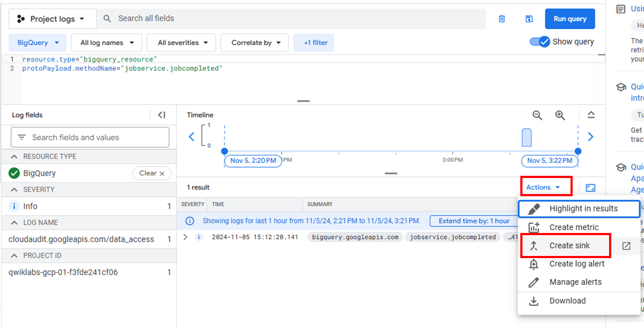This screenshot has height=328, width=644.
Task: Toggle the Show query switch
Action: [540, 42]
